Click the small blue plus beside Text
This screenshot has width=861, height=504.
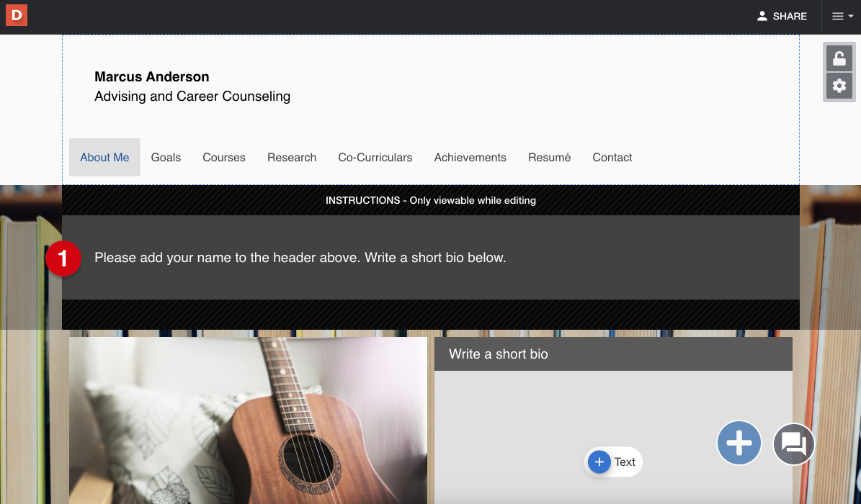tap(599, 462)
